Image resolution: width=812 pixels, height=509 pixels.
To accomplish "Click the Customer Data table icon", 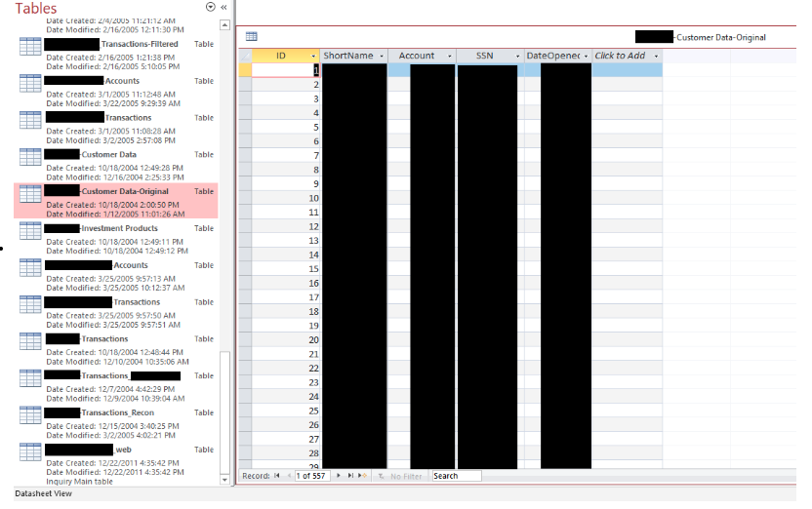I will [30, 155].
